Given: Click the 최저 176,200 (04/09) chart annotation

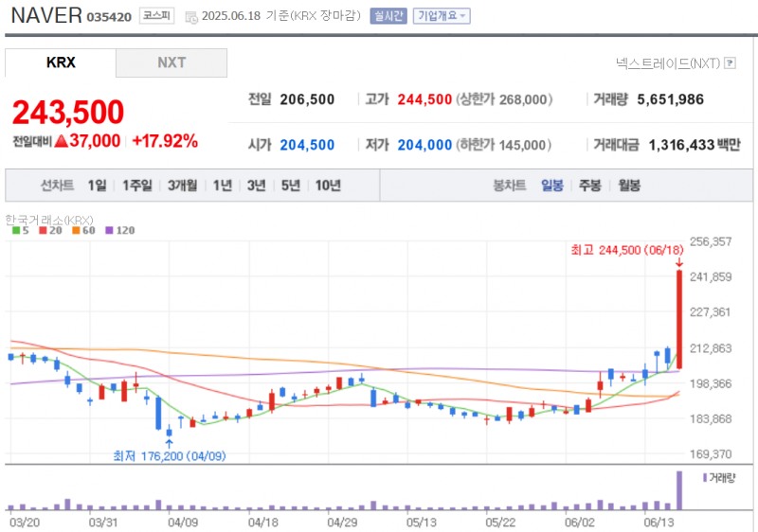Looking at the screenshot, I should coord(170,455).
